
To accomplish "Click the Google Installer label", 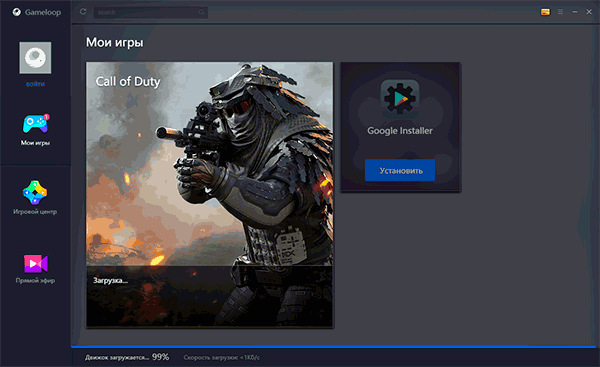I will 400,131.
